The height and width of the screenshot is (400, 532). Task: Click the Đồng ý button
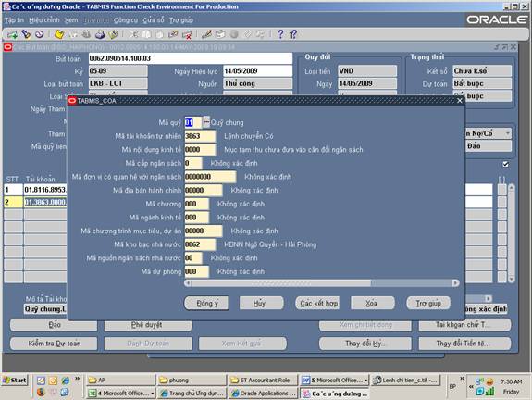[207, 303]
